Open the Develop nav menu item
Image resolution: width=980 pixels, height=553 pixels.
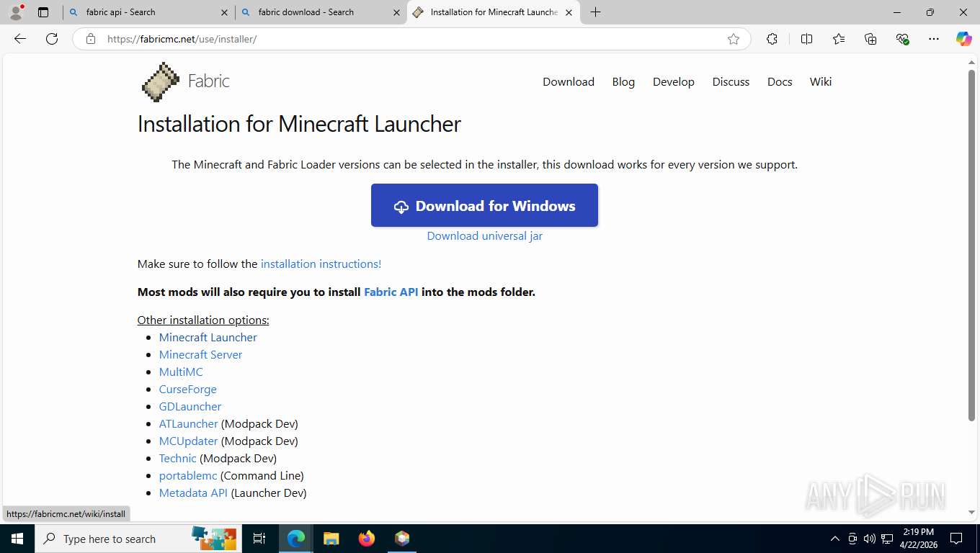click(x=674, y=82)
